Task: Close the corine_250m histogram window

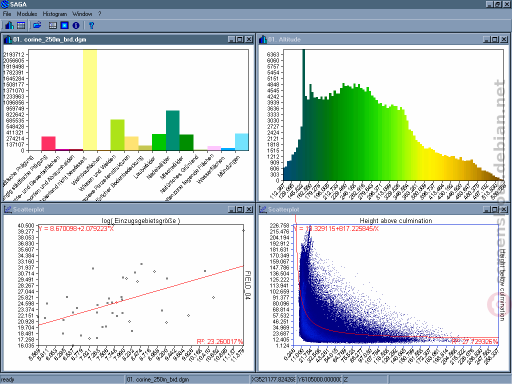Action: click(249, 39)
